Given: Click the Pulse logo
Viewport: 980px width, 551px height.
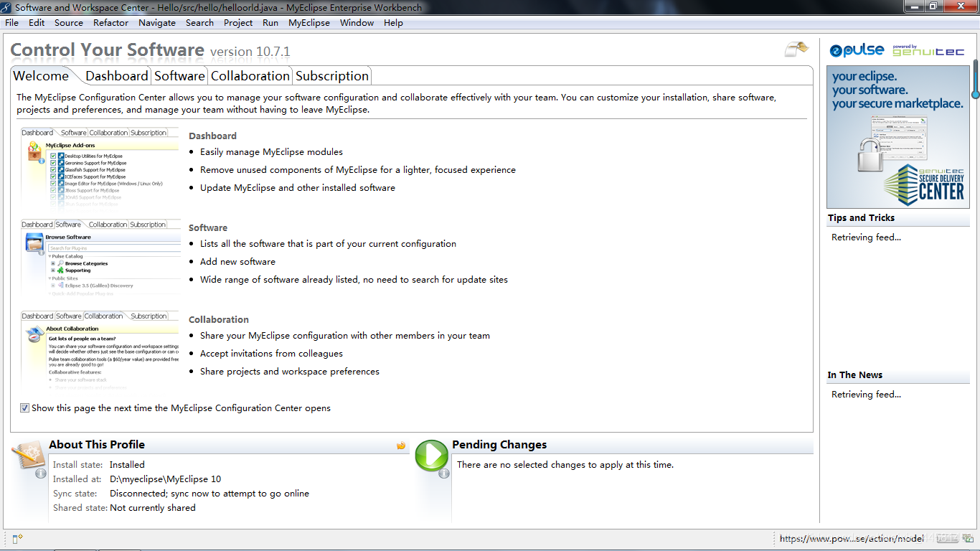Looking at the screenshot, I should point(857,50).
